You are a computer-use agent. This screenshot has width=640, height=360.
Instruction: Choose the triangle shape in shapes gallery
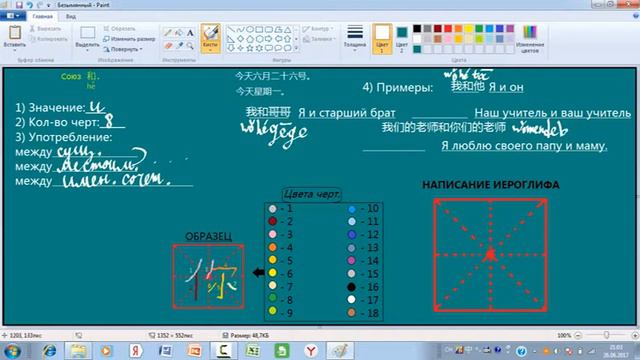tap(287, 29)
